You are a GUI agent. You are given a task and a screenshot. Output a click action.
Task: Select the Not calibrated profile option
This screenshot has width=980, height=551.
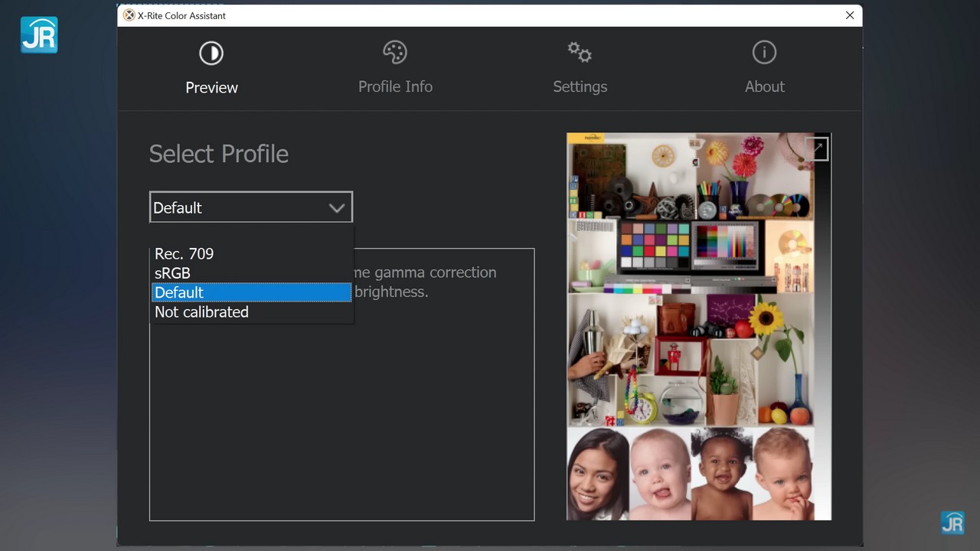point(201,312)
